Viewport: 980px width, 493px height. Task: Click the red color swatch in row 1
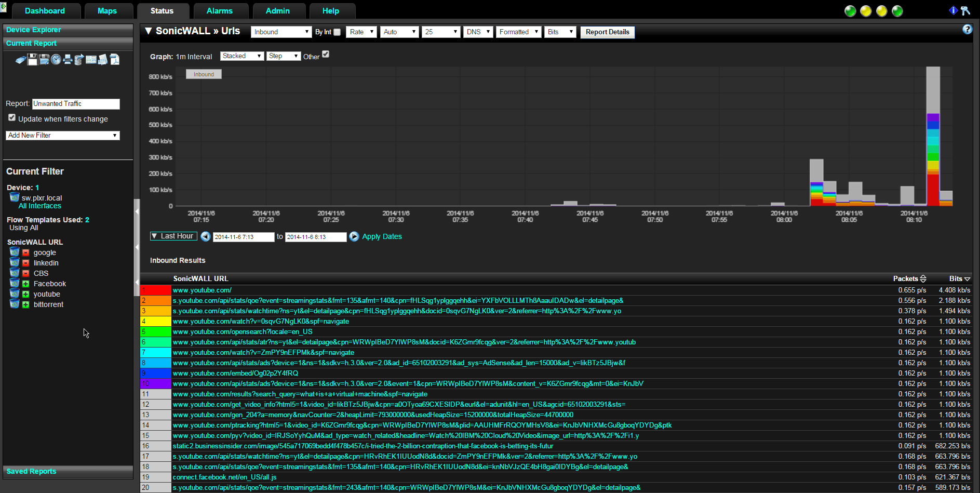[156, 290]
